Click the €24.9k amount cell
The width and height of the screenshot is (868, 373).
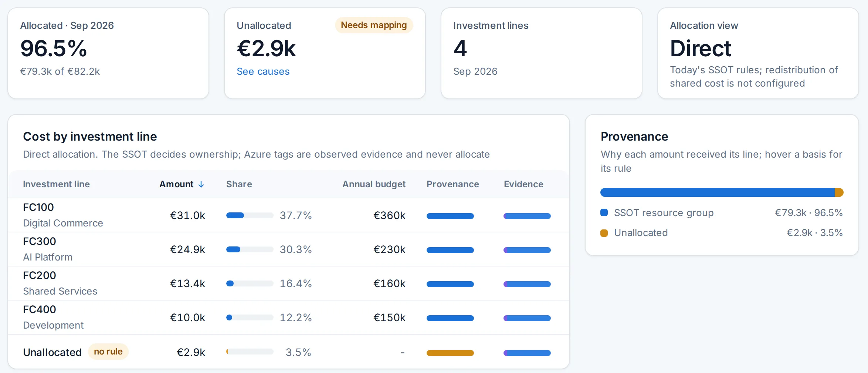pyautogui.click(x=187, y=249)
